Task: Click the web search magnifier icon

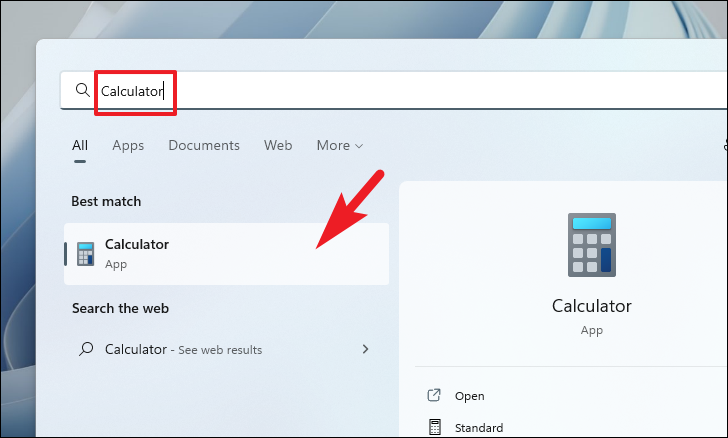Action: [86, 349]
